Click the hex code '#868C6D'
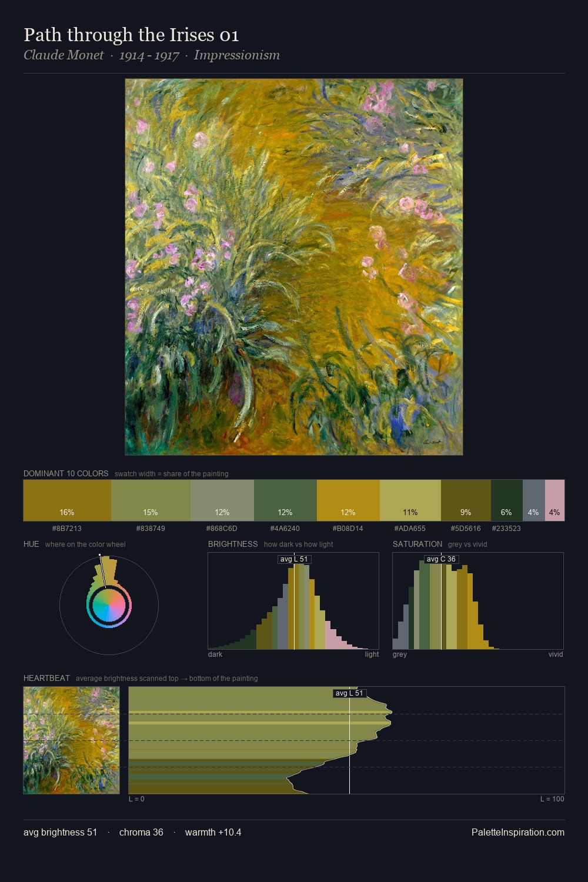Screen dimensions: 588x882 [222, 529]
